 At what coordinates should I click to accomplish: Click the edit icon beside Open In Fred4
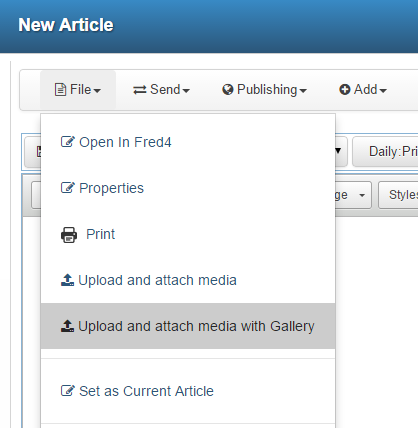pos(68,142)
